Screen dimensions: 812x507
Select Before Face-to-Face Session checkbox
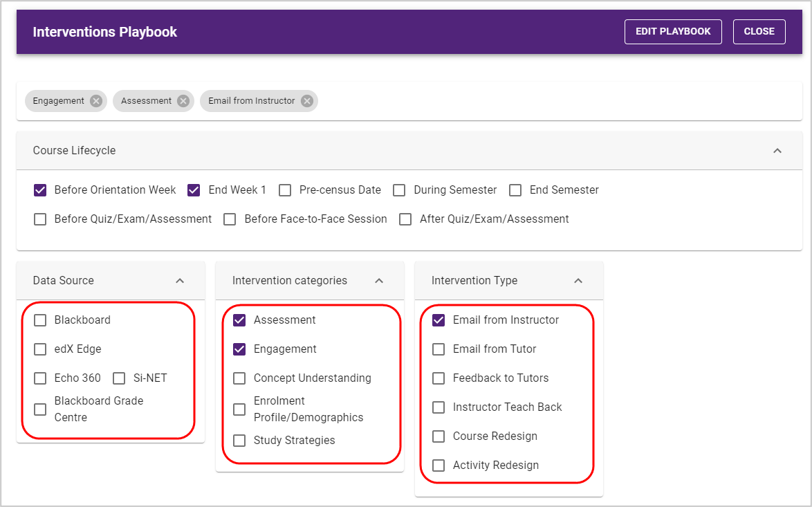coord(230,219)
